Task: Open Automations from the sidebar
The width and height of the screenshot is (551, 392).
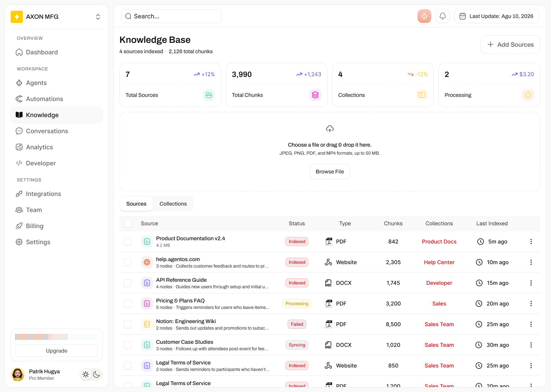Action: tap(57, 99)
